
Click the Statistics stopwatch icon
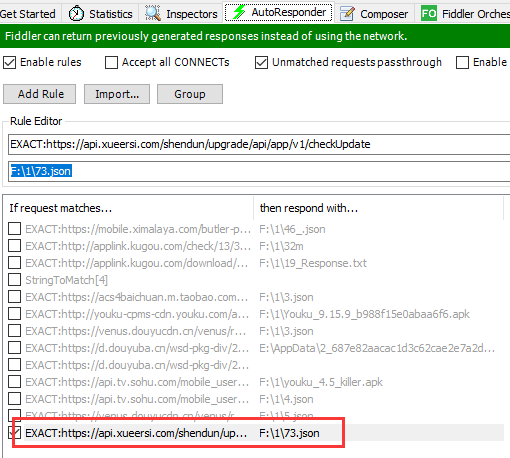tap(76, 14)
